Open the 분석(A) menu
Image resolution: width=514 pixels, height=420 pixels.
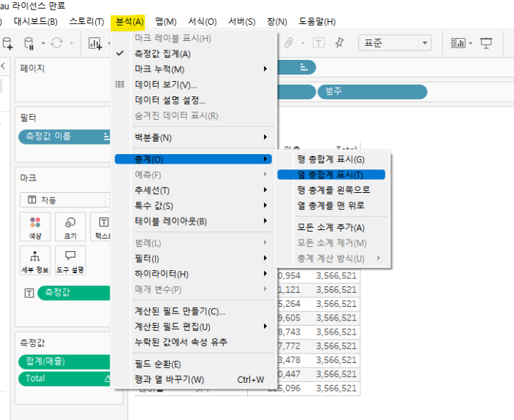(129, 22)
